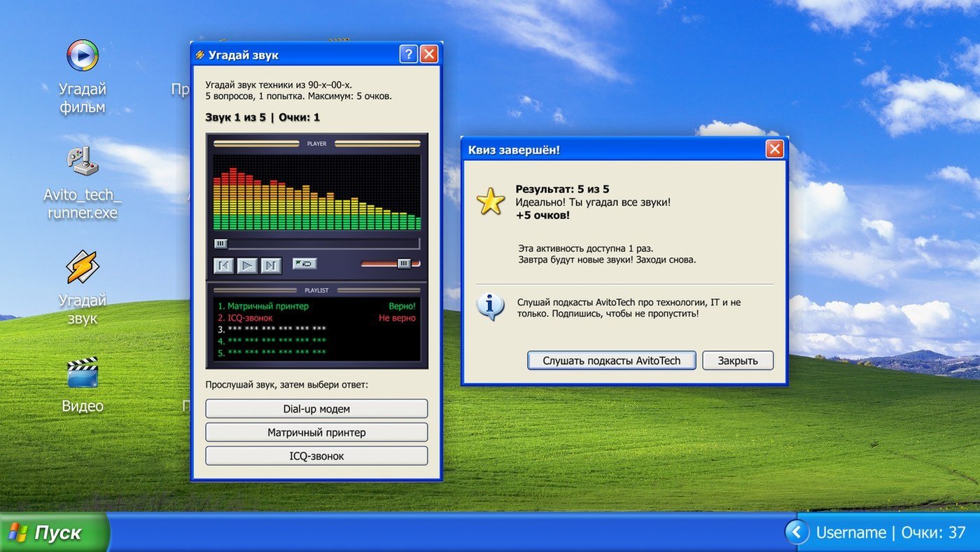Play the sound in the player

[x=247, y=265]
